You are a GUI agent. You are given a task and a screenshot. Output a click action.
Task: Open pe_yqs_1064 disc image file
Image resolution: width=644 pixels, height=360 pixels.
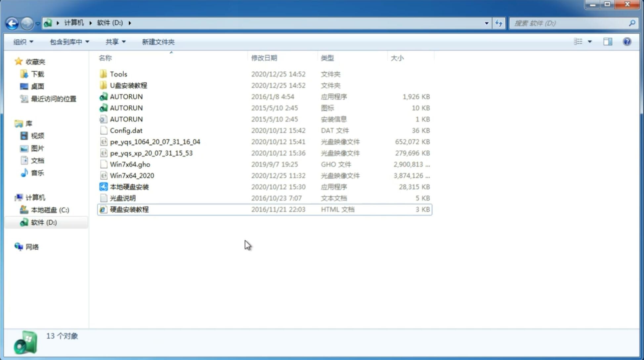[155, 142]
